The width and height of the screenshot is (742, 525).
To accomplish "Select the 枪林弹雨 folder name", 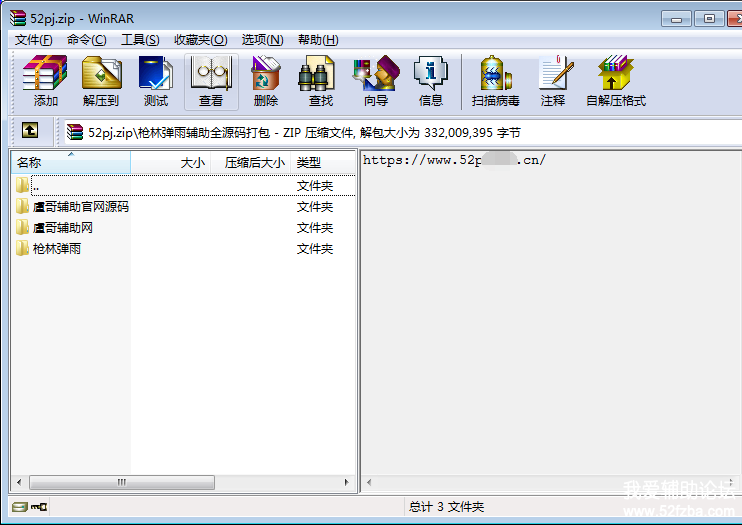I will click(x=57, y=249).
